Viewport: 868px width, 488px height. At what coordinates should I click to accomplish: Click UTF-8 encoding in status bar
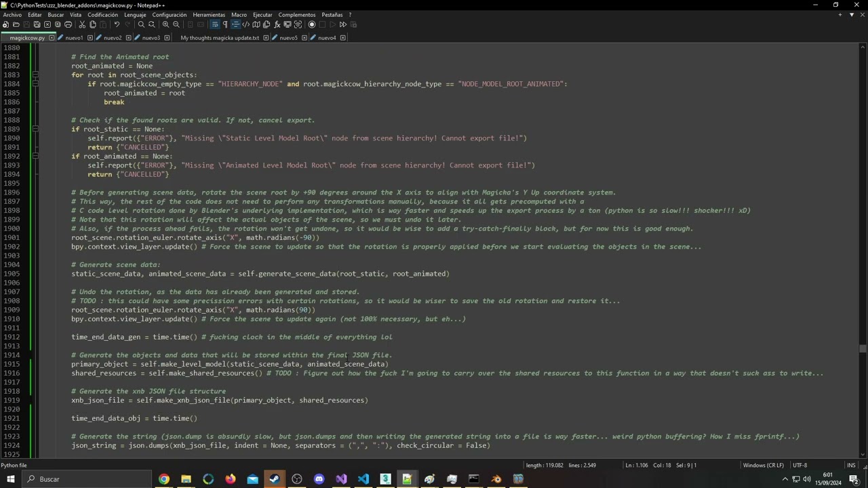click(x=800, y=465)
